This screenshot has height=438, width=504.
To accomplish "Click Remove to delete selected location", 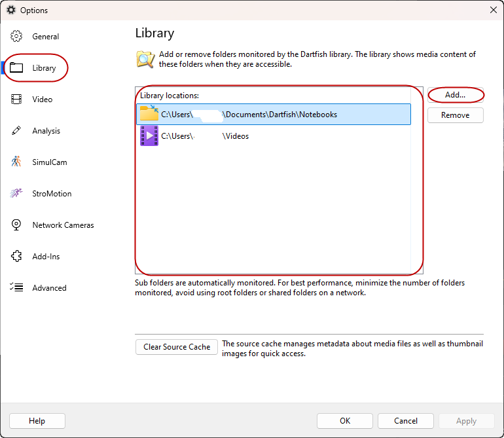I will (455, 115).
